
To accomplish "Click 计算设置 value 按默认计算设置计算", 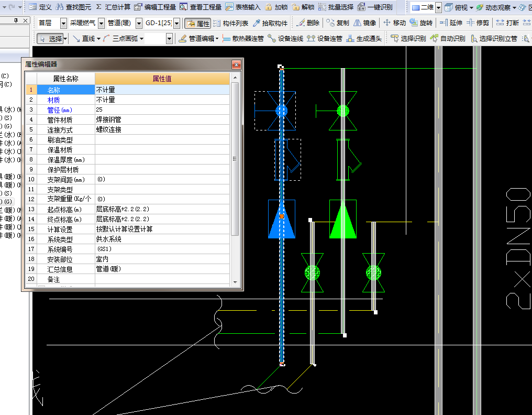I will click(162, 229).
